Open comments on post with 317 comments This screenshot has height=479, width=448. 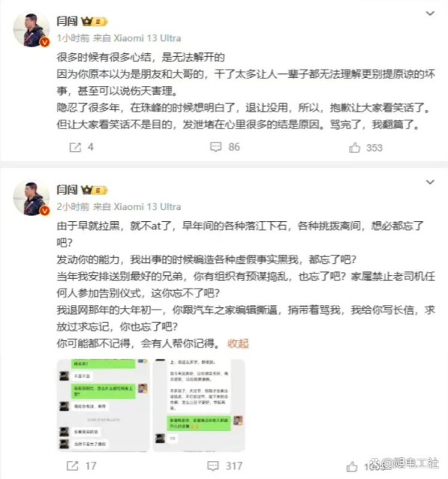(213, 466)
